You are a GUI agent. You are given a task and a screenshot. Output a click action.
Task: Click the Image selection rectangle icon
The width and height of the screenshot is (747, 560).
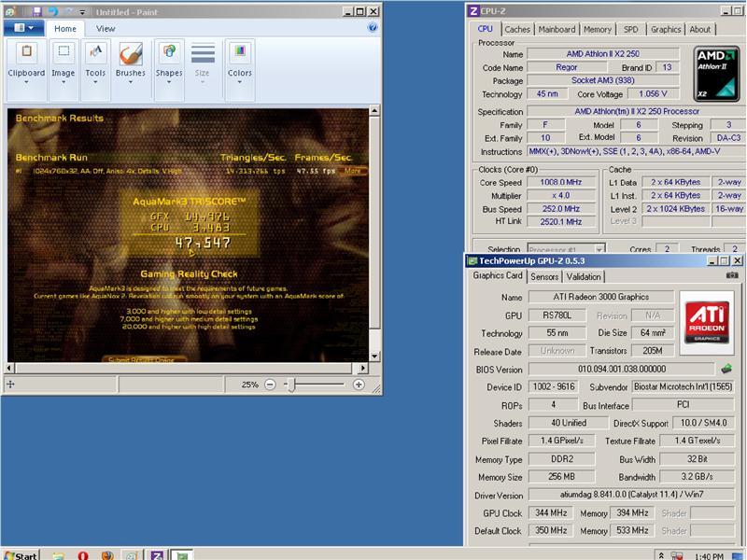[x=63, y=51]
